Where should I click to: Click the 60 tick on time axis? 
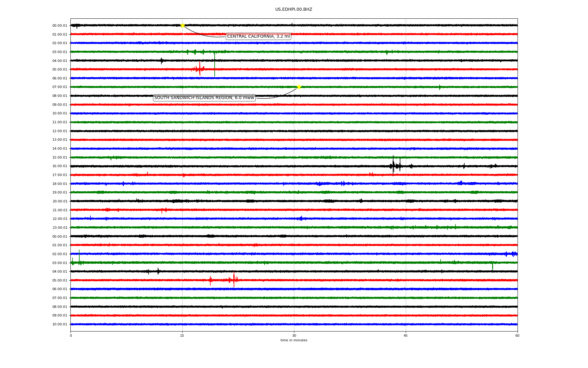517,335
